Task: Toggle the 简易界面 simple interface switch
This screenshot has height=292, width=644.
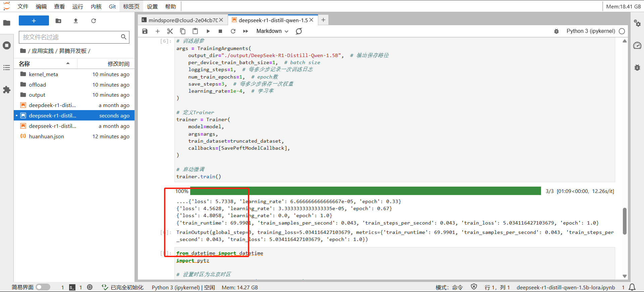Action: [x=43, y=287]
